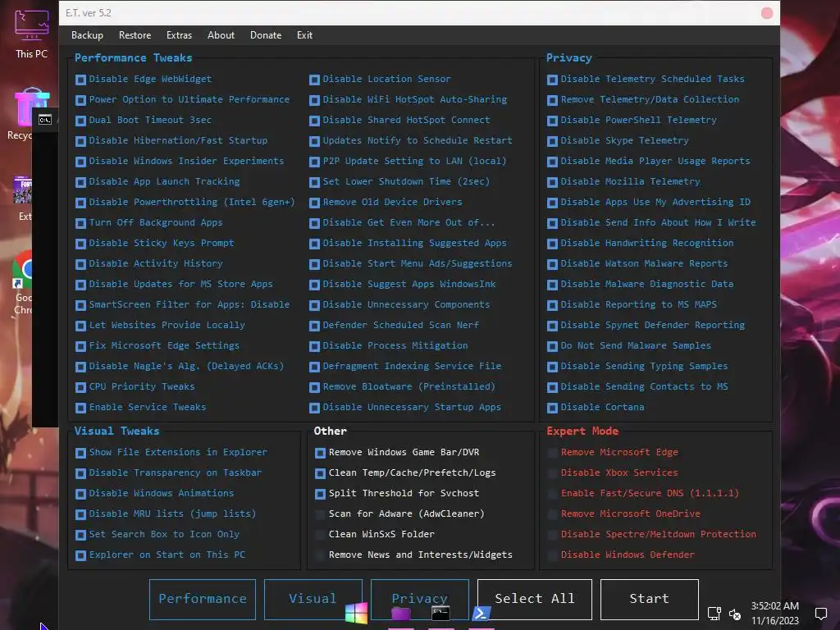Screen dimensions: 840x630
Task: Uncheck Disable Windows Animations
Action: pyautogui.click(x=81, y=494)
